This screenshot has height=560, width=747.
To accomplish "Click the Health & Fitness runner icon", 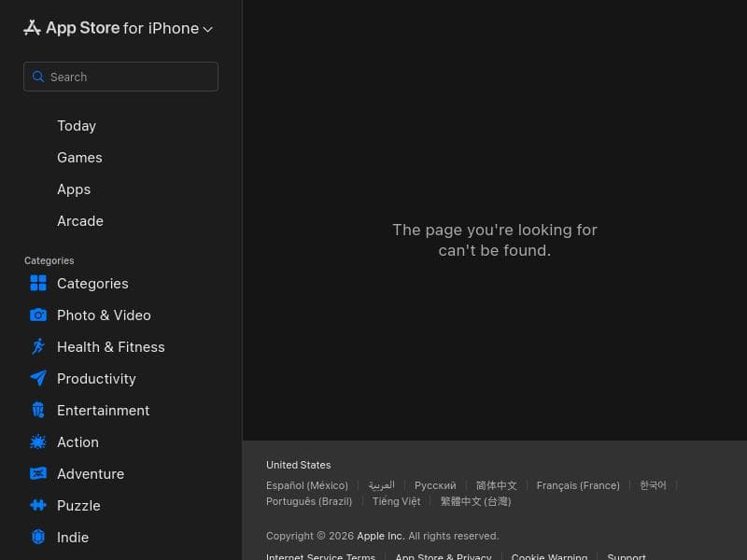I will [38, 346].
